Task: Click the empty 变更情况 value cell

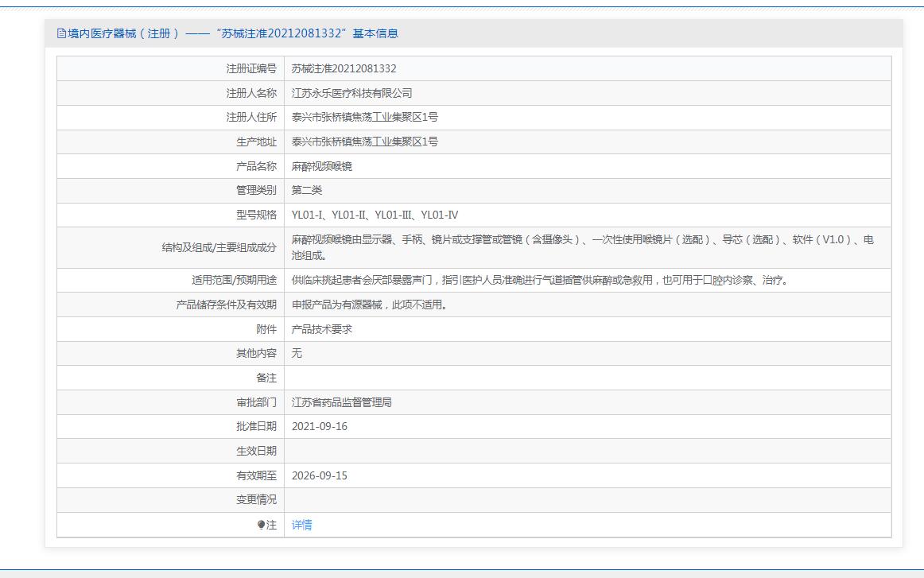Action: 587,499
